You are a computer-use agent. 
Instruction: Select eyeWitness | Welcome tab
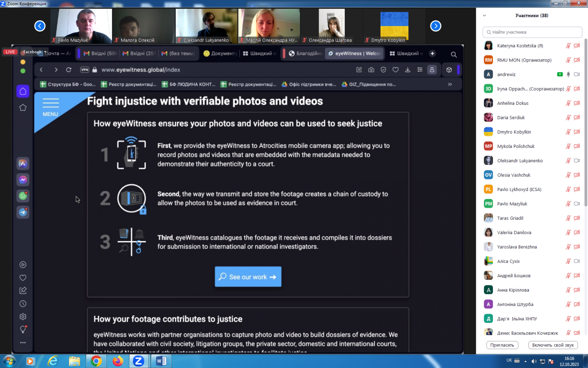[x=354, y=53]
